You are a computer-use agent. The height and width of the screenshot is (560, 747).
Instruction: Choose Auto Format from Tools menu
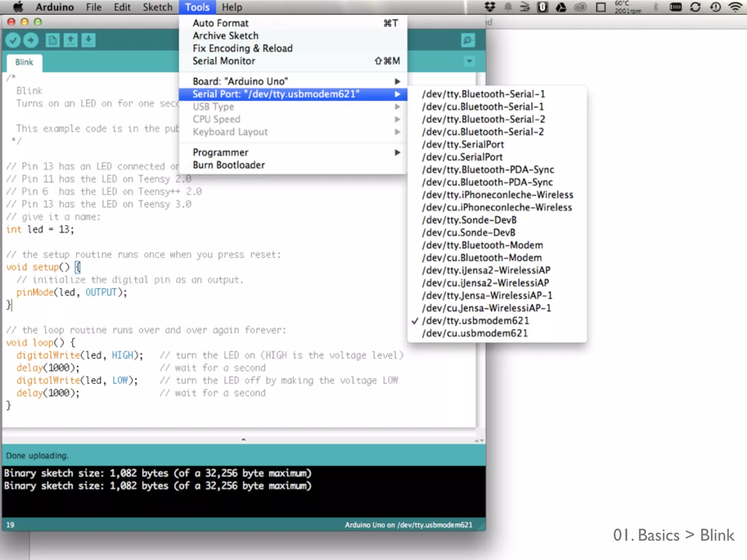(220, 23)
